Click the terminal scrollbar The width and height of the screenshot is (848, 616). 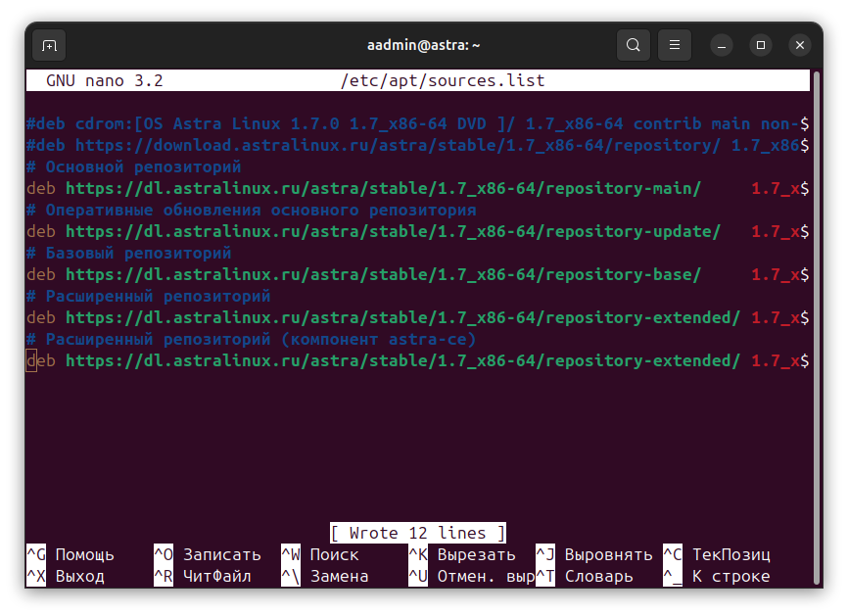point(817,328)
